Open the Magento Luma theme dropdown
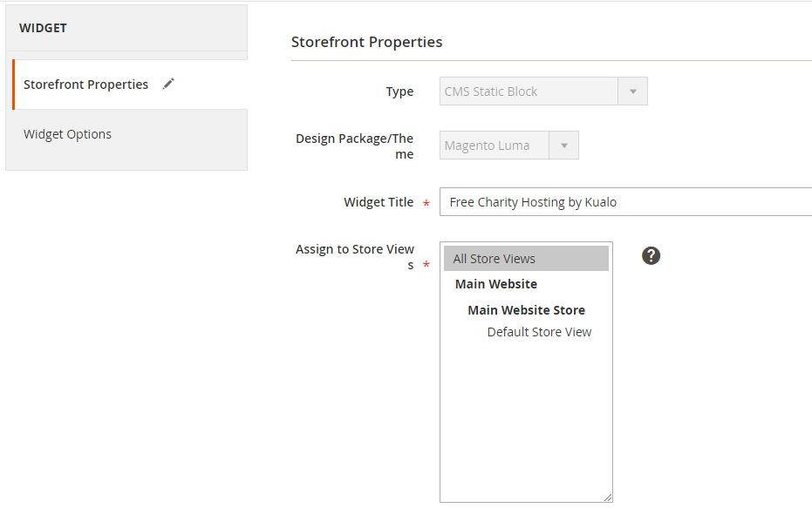This screenshot has height=508, width=812. click(x=509, y=145)
